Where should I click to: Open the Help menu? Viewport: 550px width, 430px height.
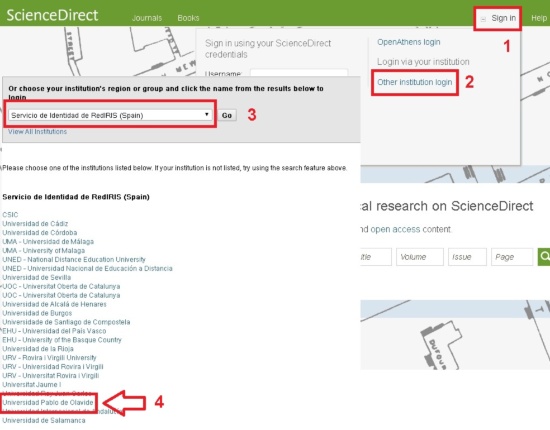(539, 18)
